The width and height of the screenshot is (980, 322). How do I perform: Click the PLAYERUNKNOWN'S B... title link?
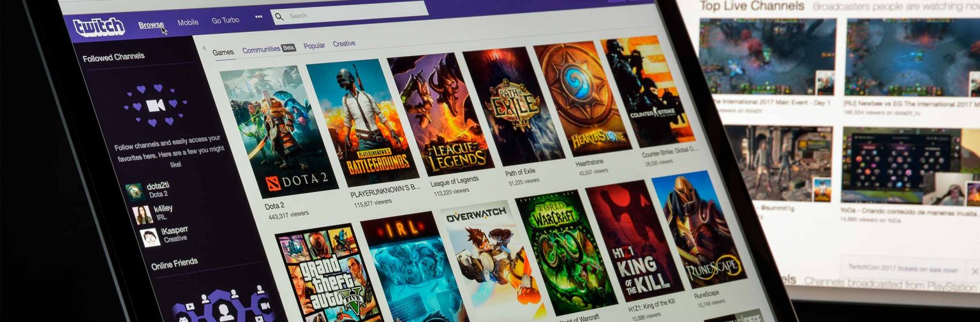[x=385, y=189]
